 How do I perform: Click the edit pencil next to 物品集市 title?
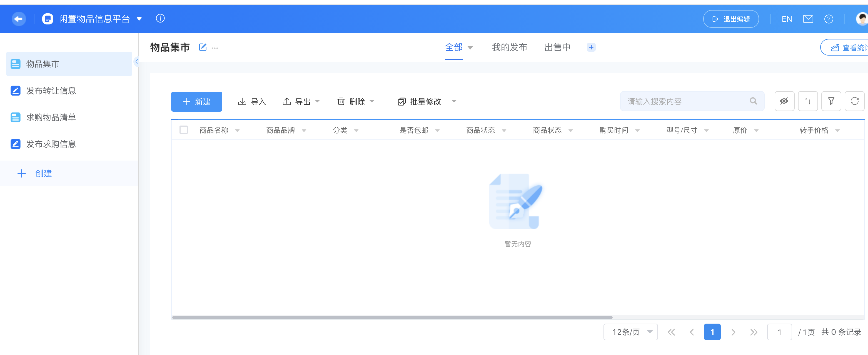tap(203, 47)
